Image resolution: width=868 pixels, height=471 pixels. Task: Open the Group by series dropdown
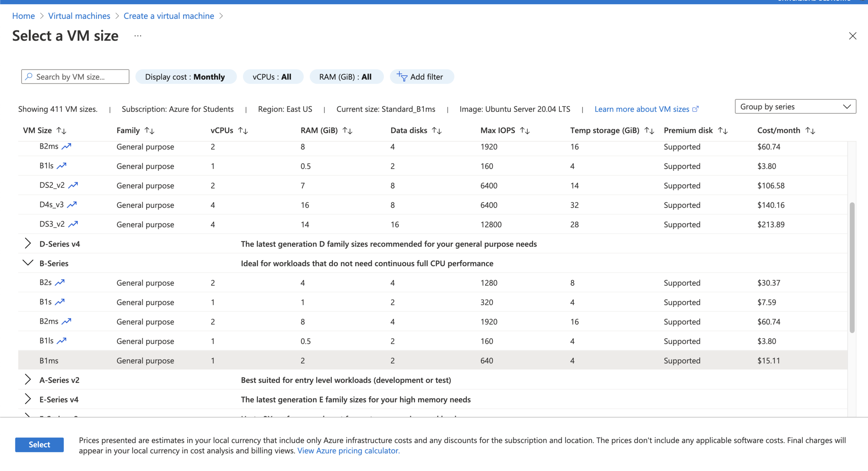pos(795,107)
